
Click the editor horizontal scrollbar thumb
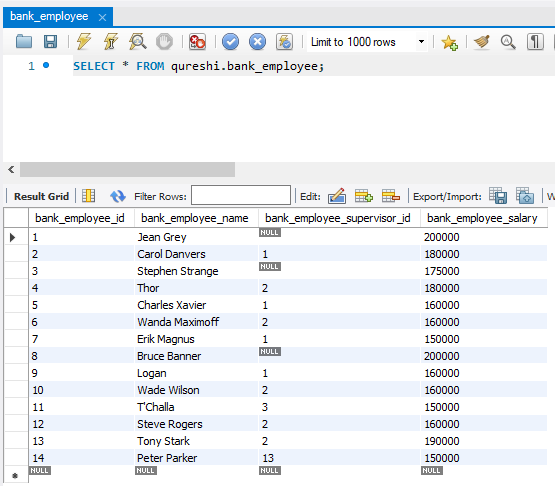click(x=127, y=170)
